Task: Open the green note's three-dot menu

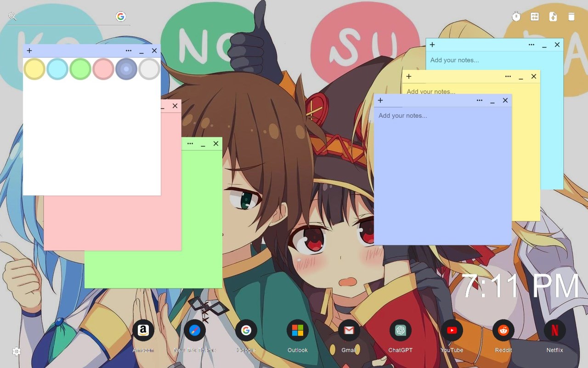Action: [190, 144]
